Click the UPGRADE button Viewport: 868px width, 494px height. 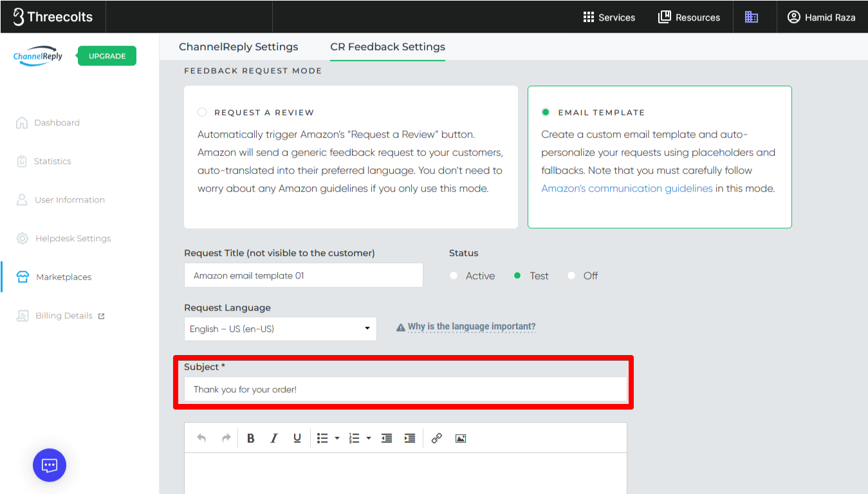click(x=107, y=56)
